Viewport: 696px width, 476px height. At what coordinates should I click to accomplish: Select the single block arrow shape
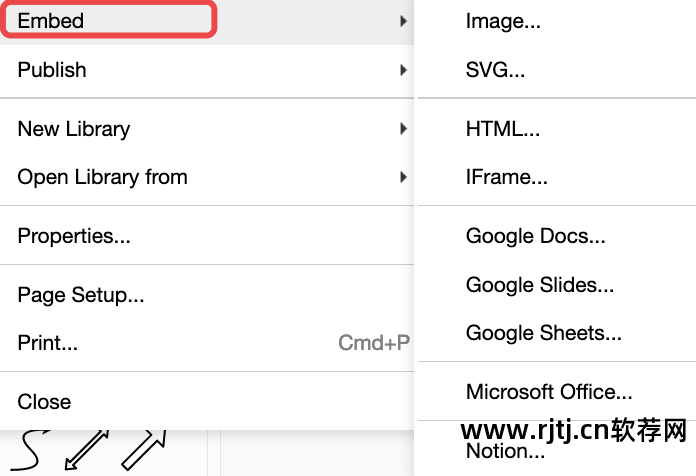tap(144, 449)
